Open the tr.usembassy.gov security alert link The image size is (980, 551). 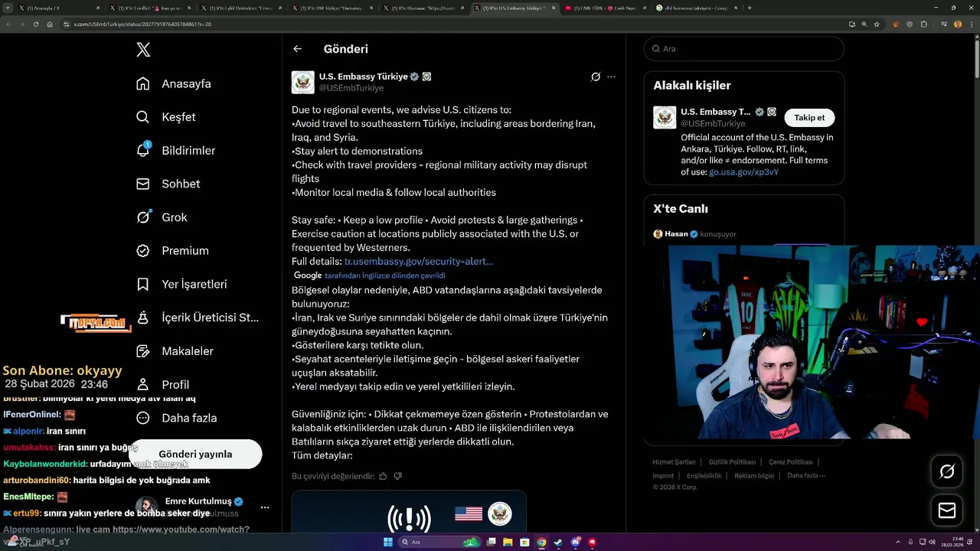419,261
